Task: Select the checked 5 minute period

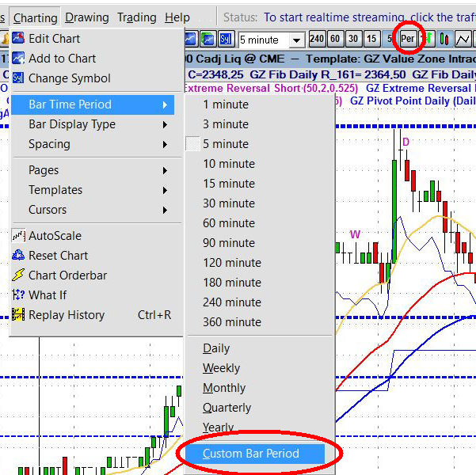Action: click(x=225, y=144)
